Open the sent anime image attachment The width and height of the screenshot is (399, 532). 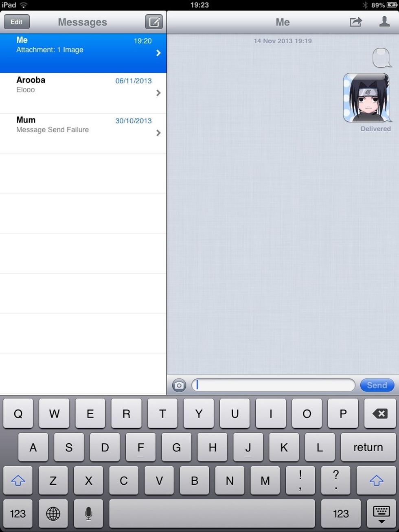(366, 98)
